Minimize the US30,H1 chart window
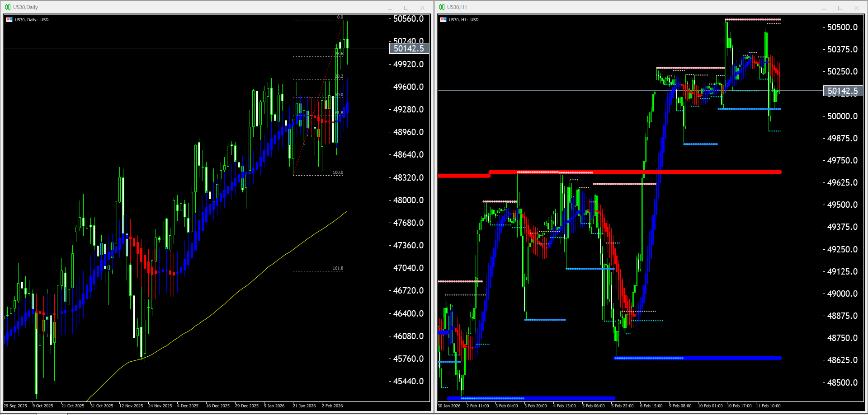868x415 pixels. [x=824, y=8]
